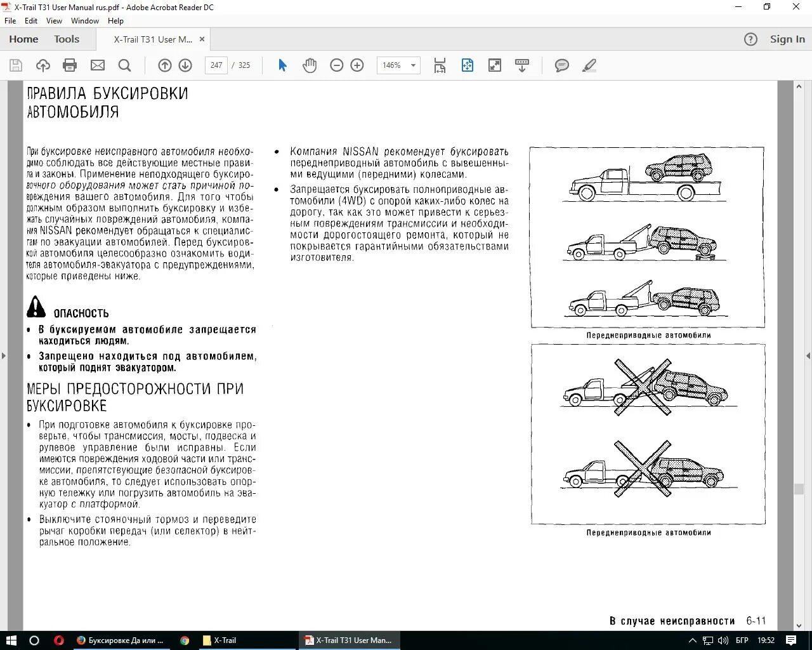Switch to the Tools tab

coord(67,39)
